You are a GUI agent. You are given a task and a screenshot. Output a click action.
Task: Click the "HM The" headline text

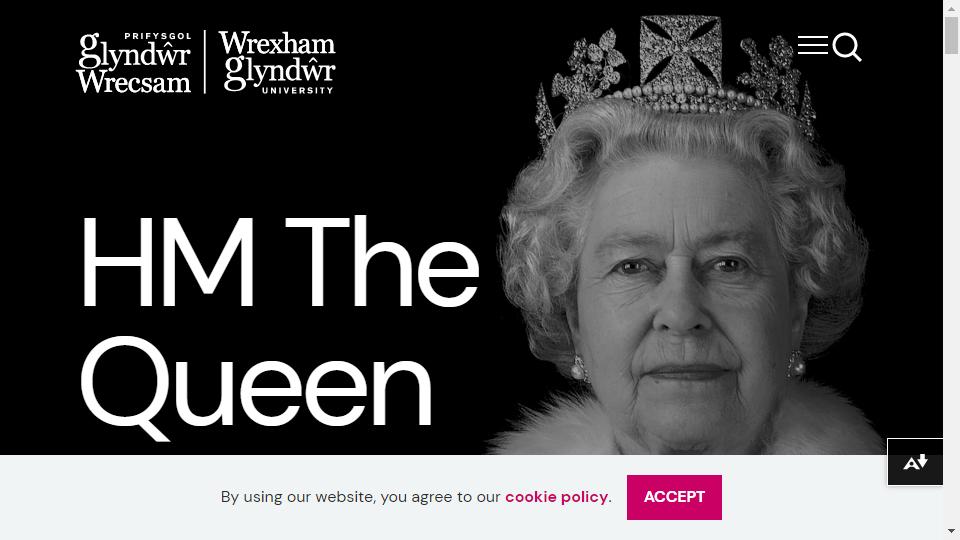(279, 262)
